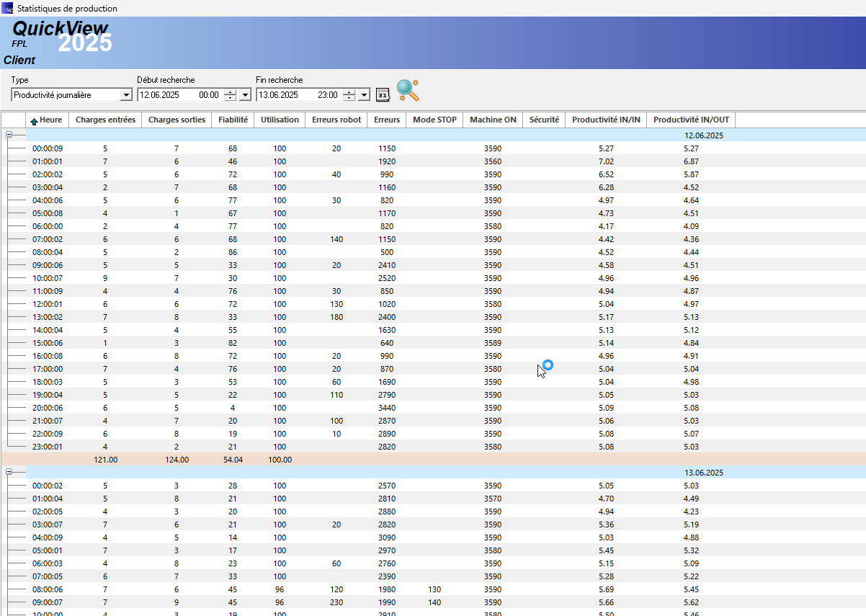Image resolution: width=866 pixels, height=616 pixels.
Task: Click the magnifying glass search icon
Action: (x=407, y=91)
